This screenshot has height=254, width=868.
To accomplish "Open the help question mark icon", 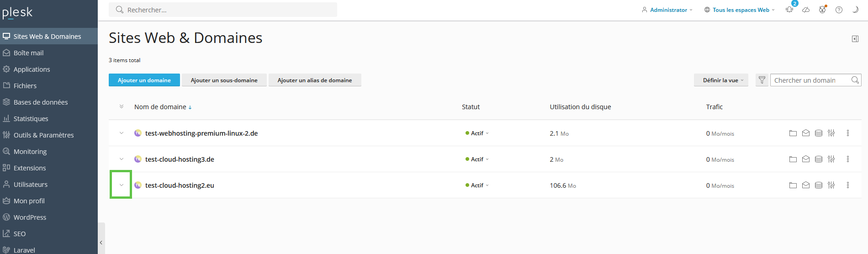I will pos(839,10).
